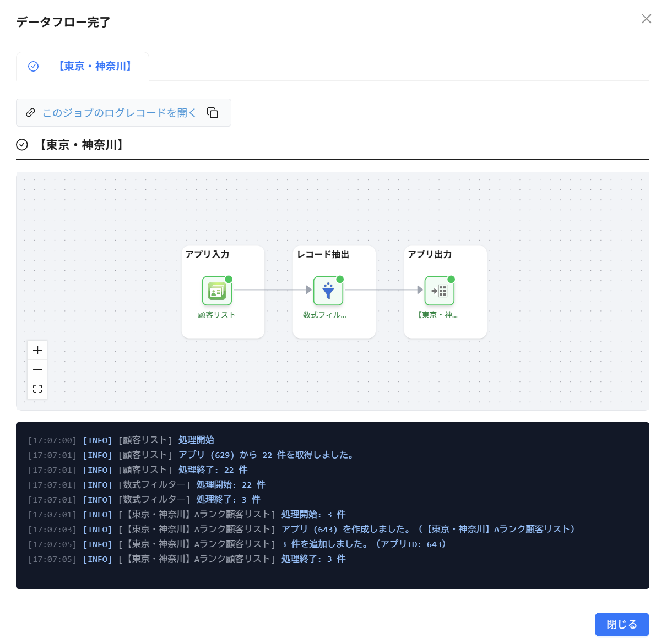Copy the job log record link
This screenshot has width=661, height=644.
[213, 113]
